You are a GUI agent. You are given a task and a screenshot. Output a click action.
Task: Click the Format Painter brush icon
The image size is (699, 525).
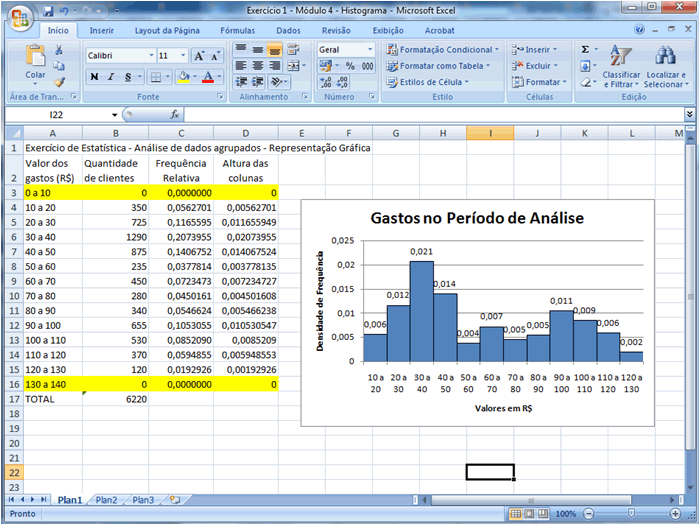pyautogui.click(x=59, y=81)
